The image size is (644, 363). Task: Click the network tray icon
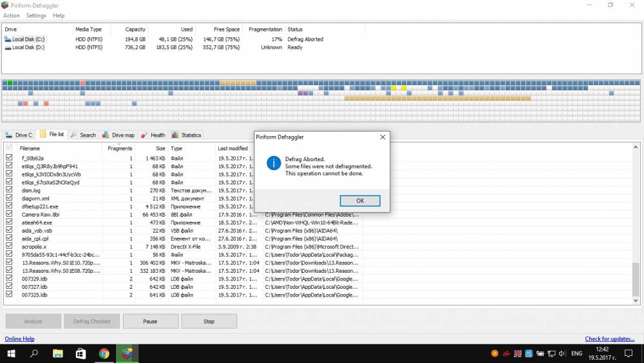click(552, 353)
